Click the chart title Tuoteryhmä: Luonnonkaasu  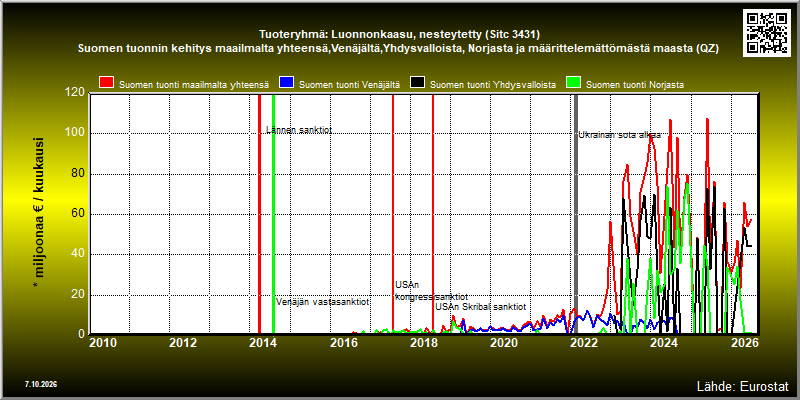tap(399, 35)
